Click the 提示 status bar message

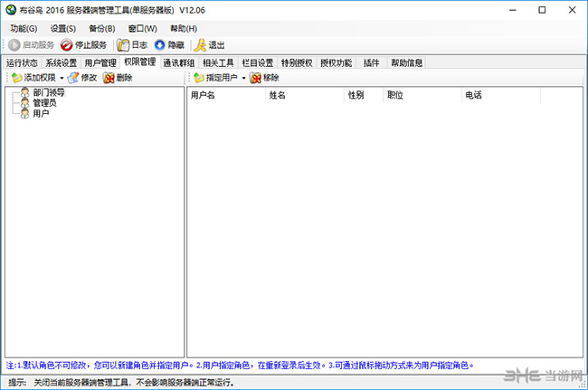[122, 383]
